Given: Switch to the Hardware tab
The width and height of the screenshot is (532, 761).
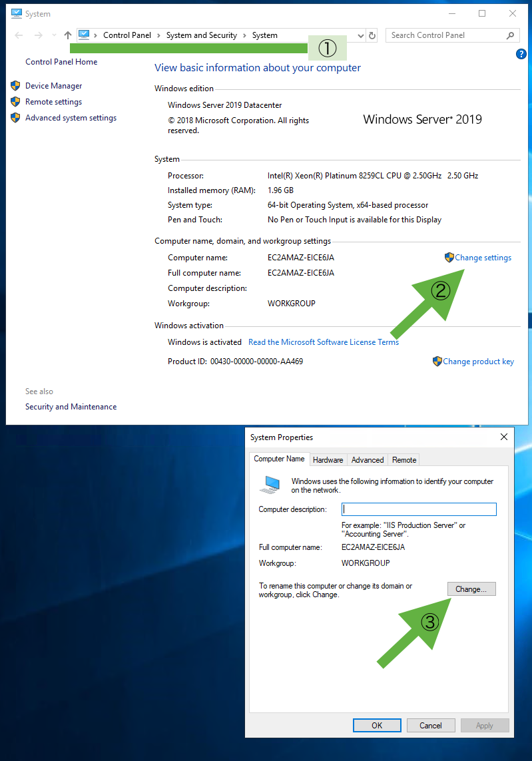Looking at the screenshot, I should [328, 460].
